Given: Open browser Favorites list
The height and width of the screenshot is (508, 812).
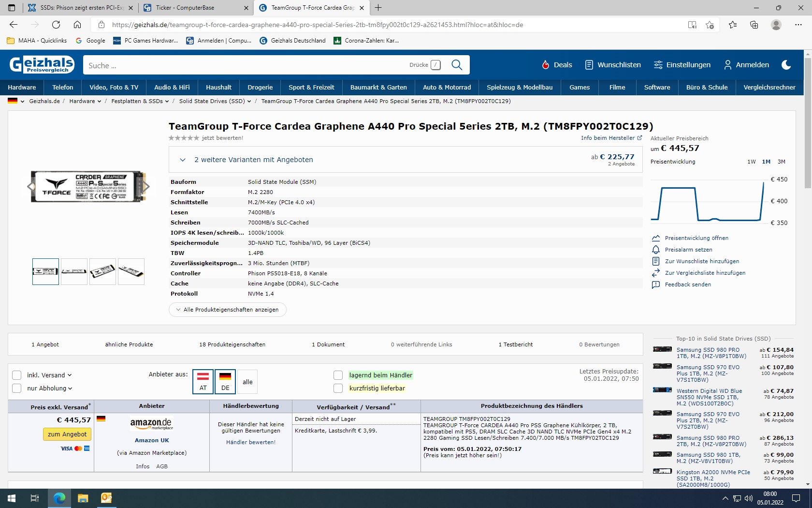Looking at the screenshot, I should click(x=733, y=25).
